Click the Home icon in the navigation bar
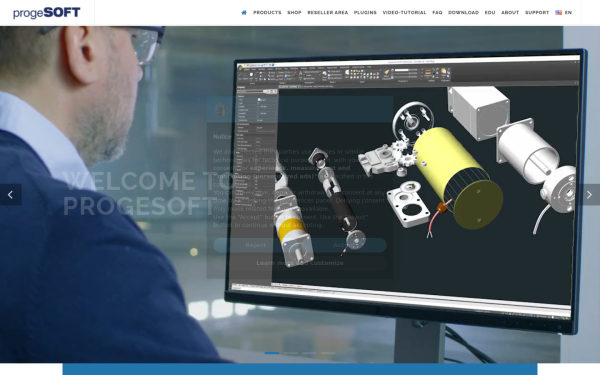The width and height of the screenshot is (600, 375). [244, 13]
